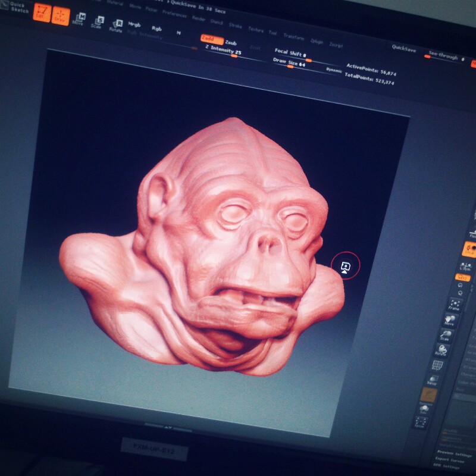This screenshot has height=476, width=476.
Task: Toggle the Solo mode icon
Action: click(424, 409)
